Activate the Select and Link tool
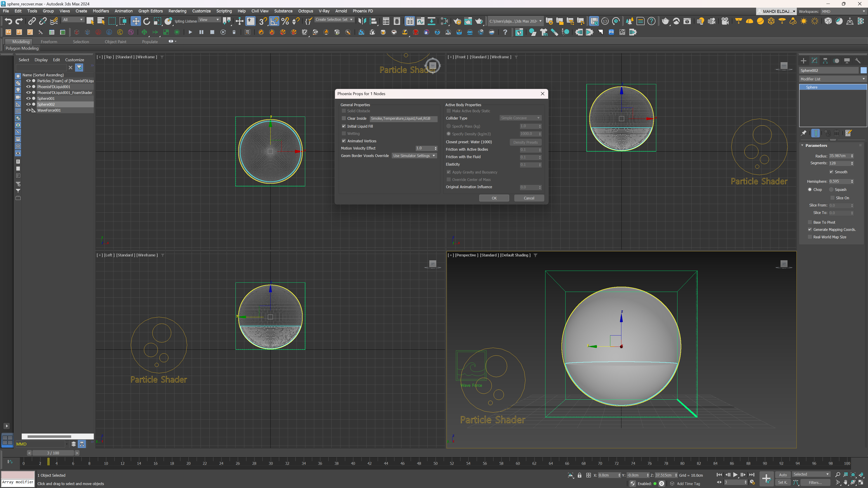Viewport: 868px width, 488px height. click(32, 21)
